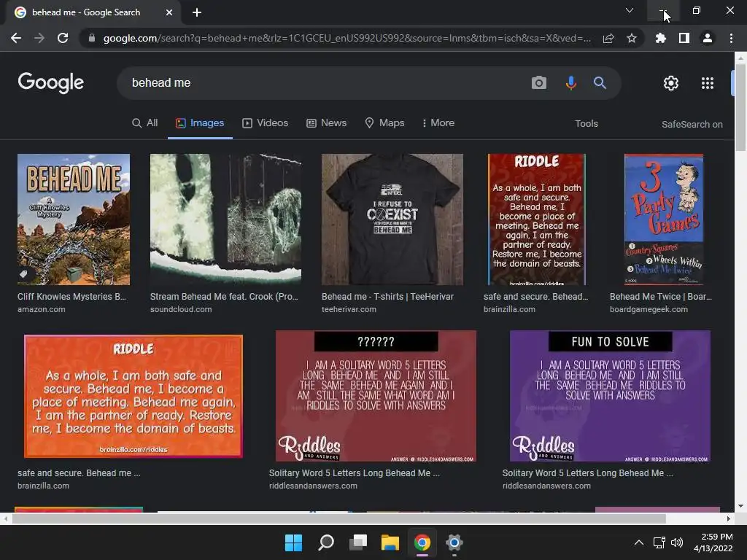
Task: Click the SafeSearch on setting
Action: click(692, 124)
